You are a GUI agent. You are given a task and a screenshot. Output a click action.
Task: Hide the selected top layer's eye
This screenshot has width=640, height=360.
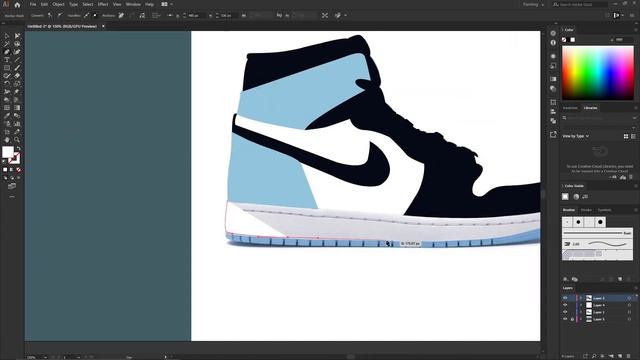[x=565, y=298]
